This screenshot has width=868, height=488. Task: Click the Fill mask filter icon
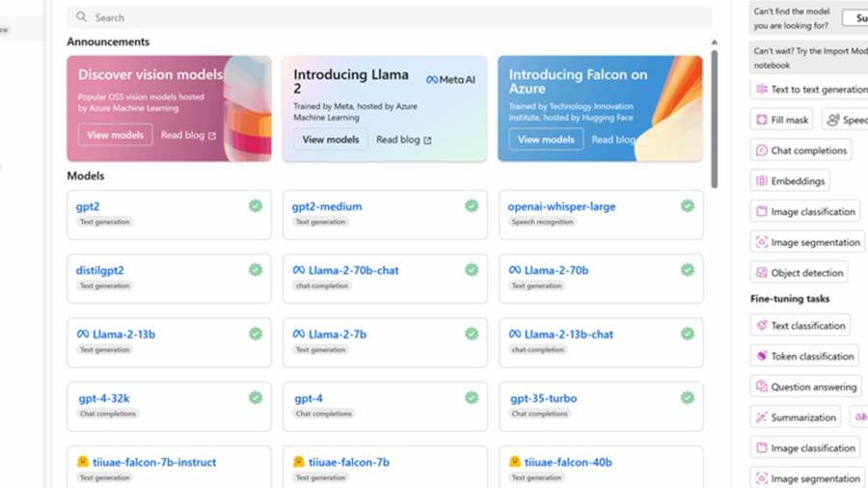(x=762, y=120)
